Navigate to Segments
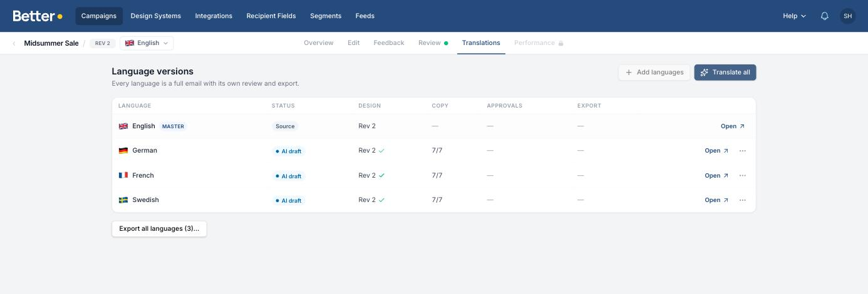This screenshot has width=868, height=294. tap(326, 16)
